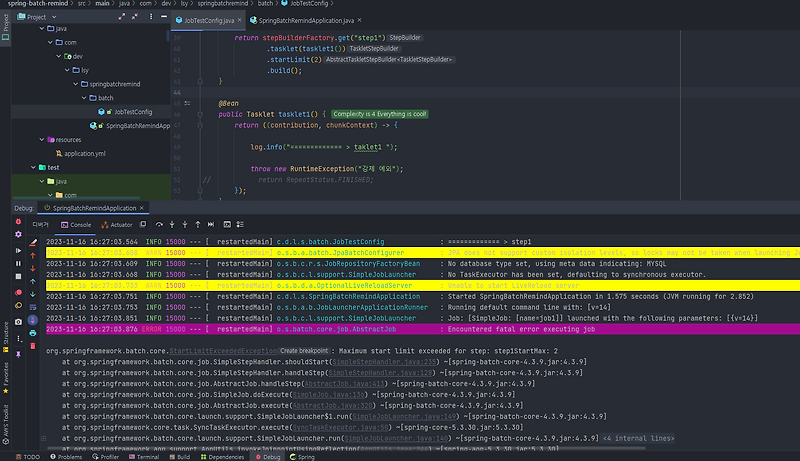Close SpringBatchRemindApplication debug session tab
This screenshot has width=800, height=461.
coord(142,208)
